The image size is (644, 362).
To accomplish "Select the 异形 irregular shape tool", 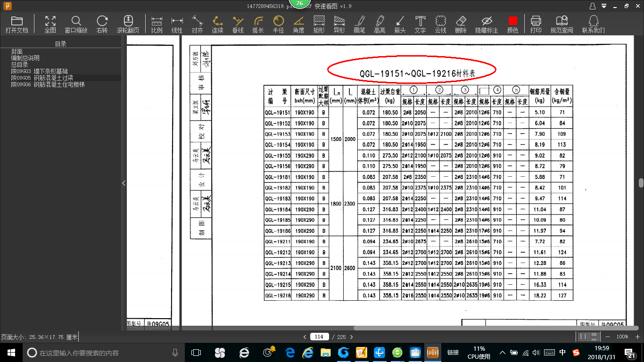I will click(x=339, y=25).
